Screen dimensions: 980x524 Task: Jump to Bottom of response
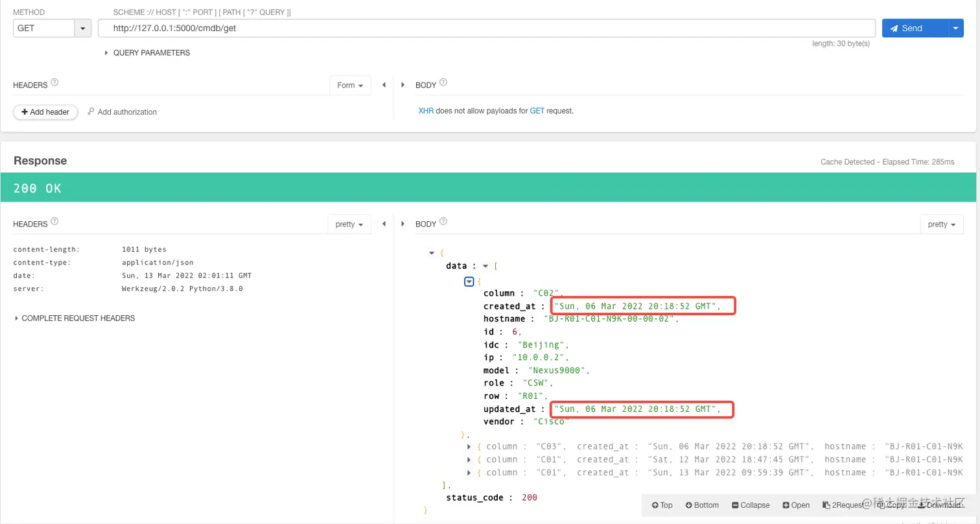click(x=702, y=505)
